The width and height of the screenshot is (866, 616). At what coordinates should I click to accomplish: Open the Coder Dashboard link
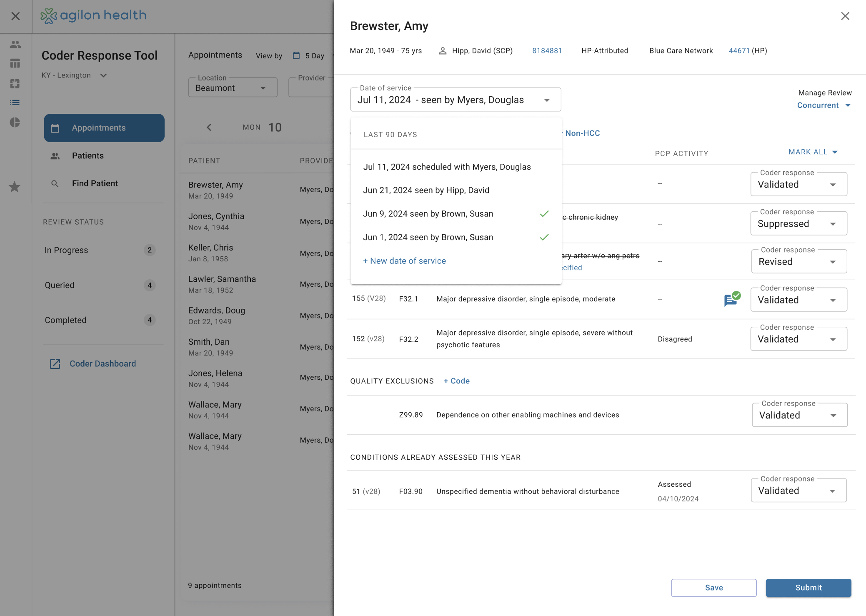point(103,364)
